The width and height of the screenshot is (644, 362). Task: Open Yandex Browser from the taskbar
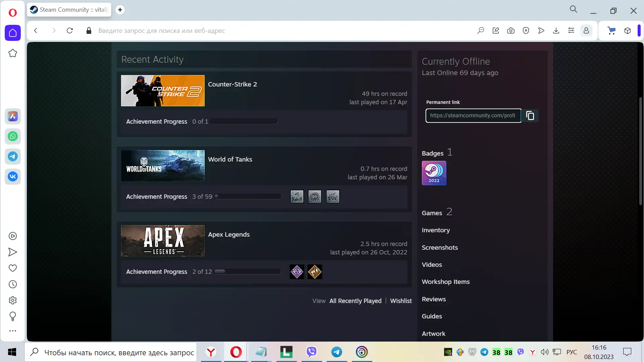(211, 352)
